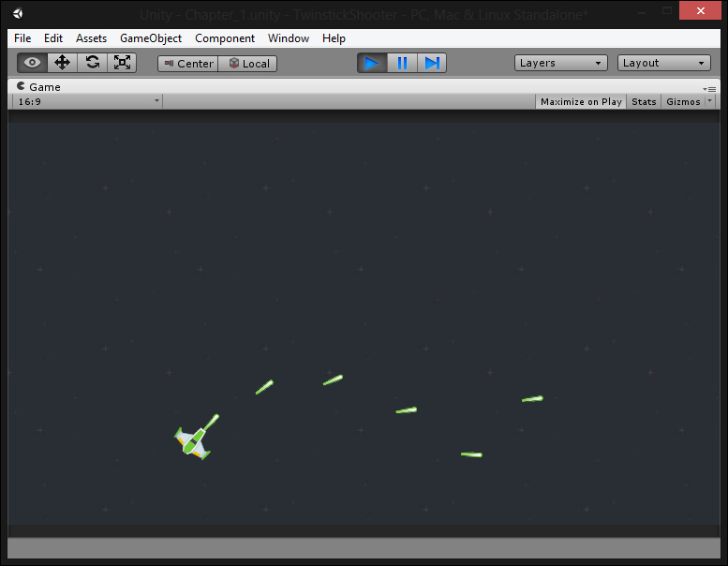Toggle the Local rotation mode
The height and width of the screenshot is (566, 728).
(x=247, y=64)
